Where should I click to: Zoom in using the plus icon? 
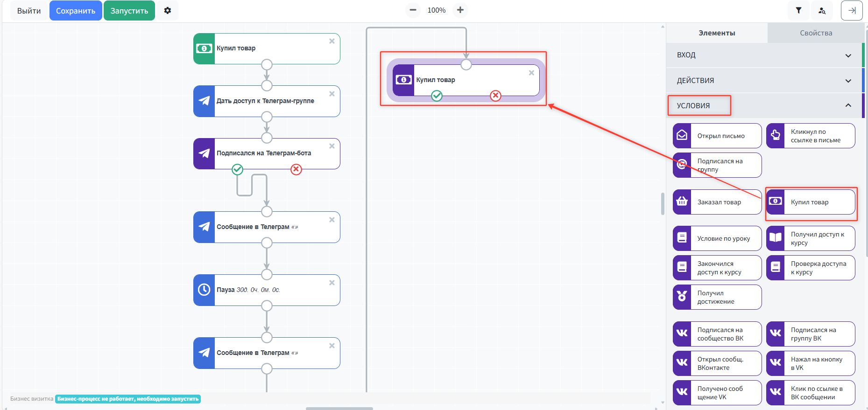point(460,10)
